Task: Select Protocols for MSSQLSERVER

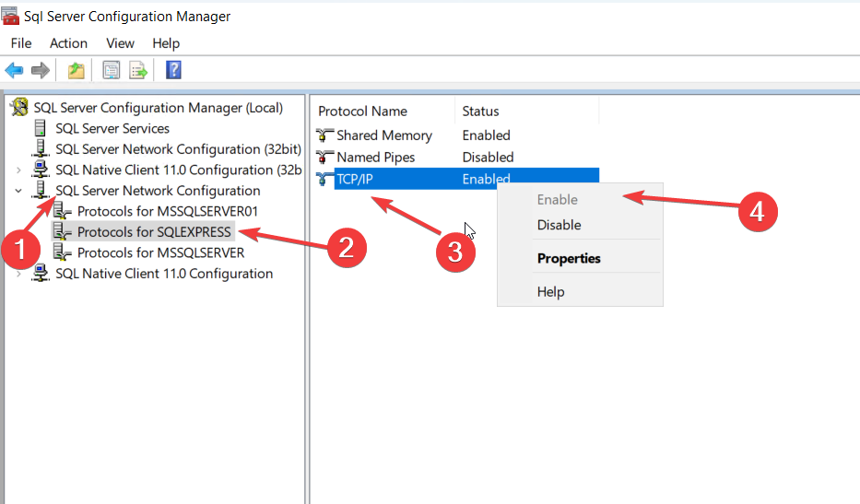Action: coord(160,252)
